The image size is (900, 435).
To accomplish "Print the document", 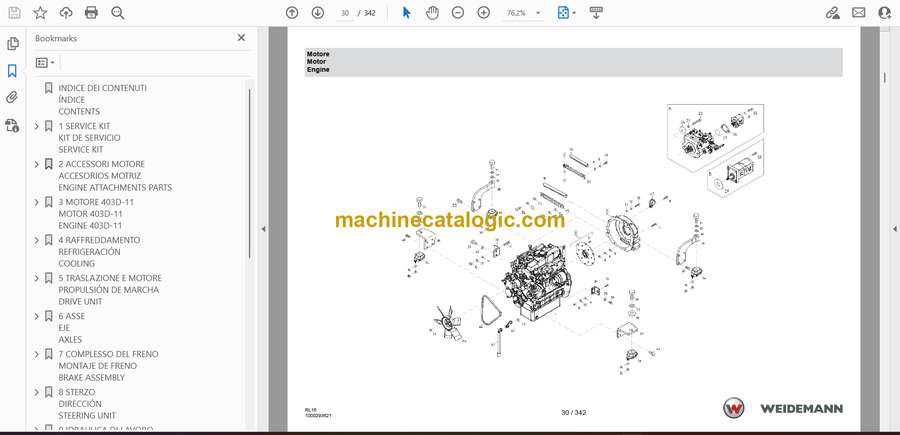I will (91, 13).
